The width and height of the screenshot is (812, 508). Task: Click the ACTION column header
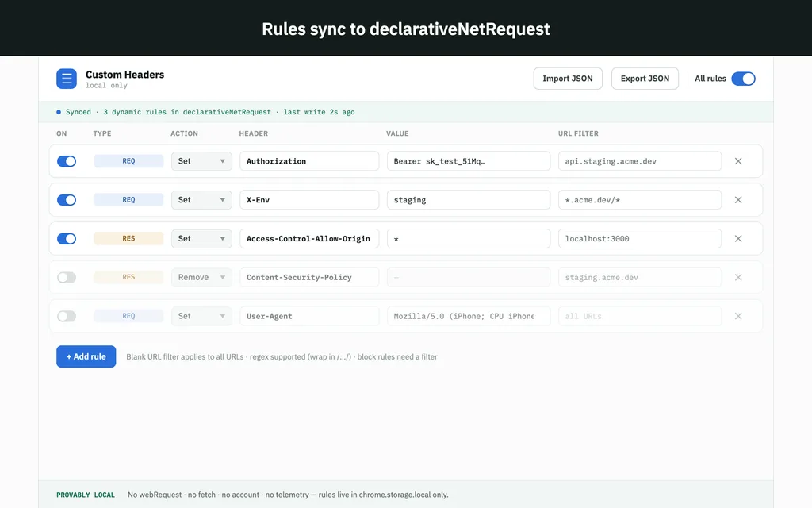point(184,133)
